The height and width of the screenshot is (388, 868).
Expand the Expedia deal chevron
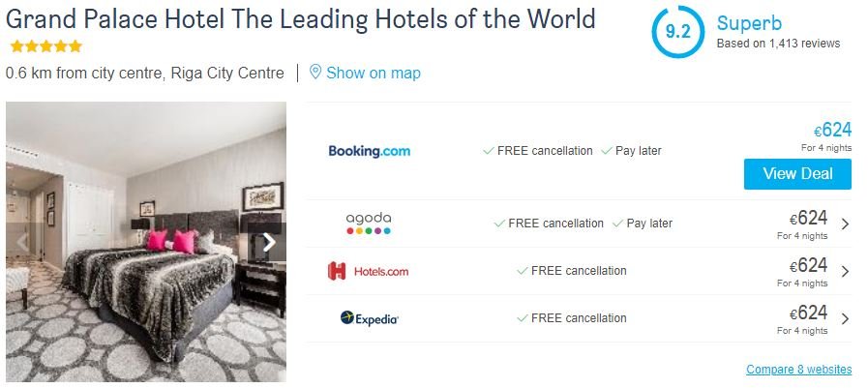point(845,318)
